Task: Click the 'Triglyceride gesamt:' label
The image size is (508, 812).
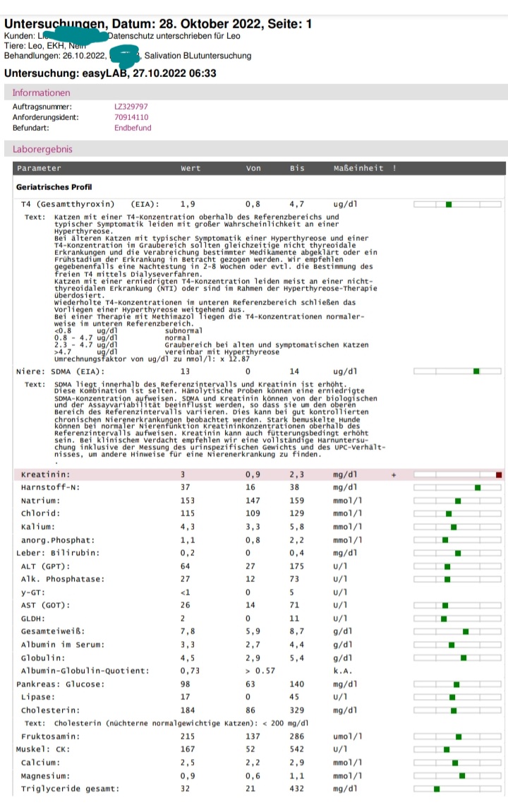Action: (71, 789)
